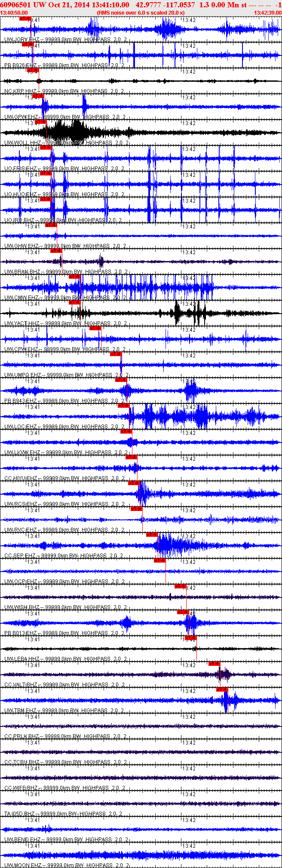Click the xT 4 arrival flag on CC.HIYU trace
This screenshot has height=868, width=282.
point(132,457)
